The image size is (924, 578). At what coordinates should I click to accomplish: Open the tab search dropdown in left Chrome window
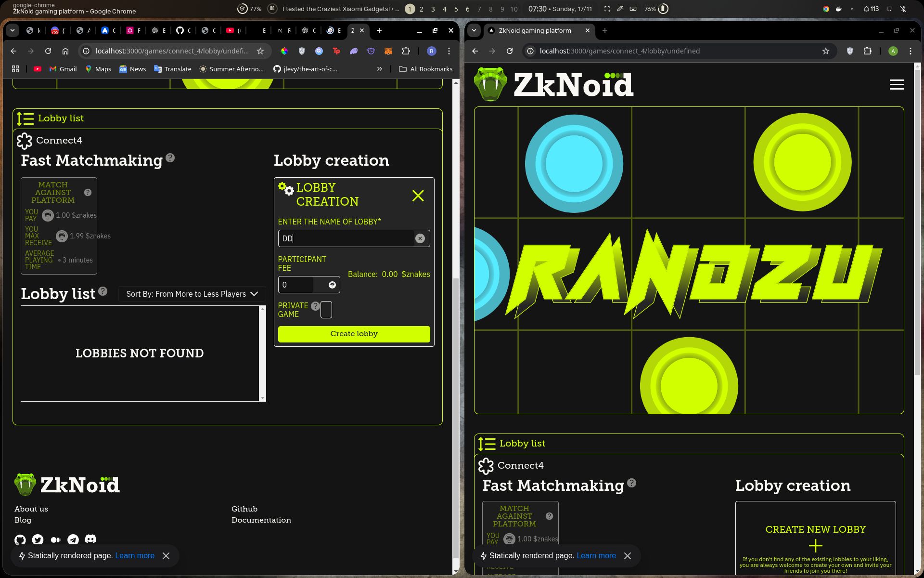[x=13, y=30]
